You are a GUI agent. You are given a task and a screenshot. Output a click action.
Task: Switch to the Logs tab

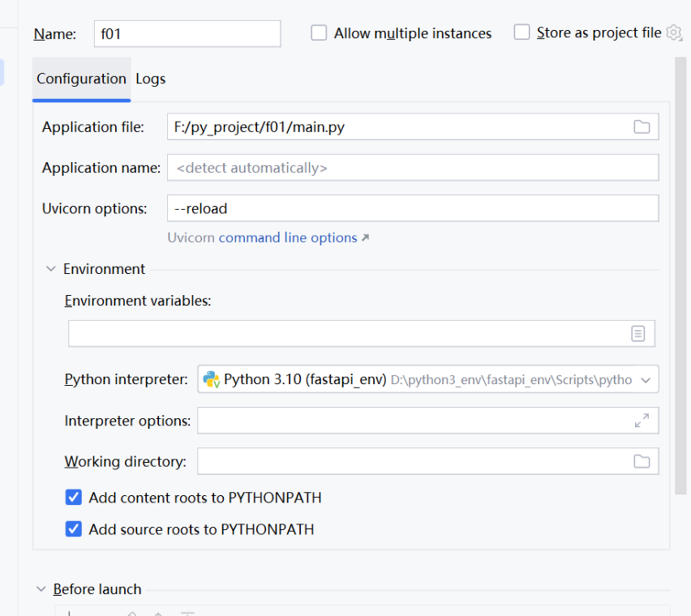coord(151,79)
